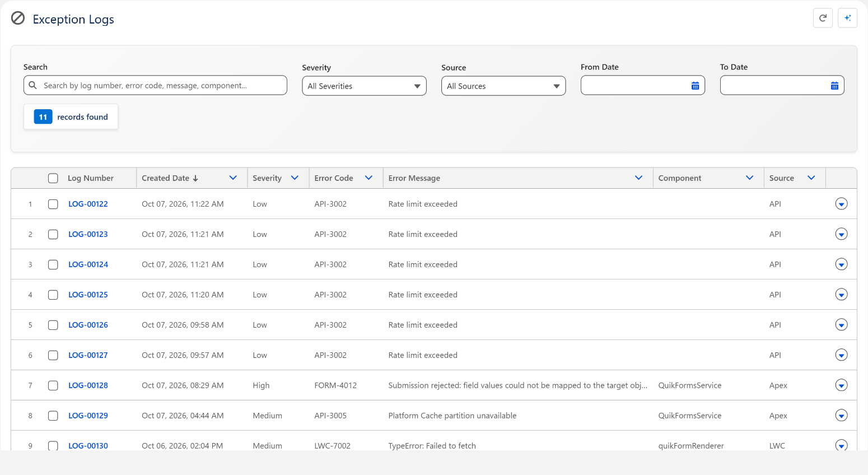Open row actions menu for LOG-00127
868x475 pixels.
click(x=841, y=355)
